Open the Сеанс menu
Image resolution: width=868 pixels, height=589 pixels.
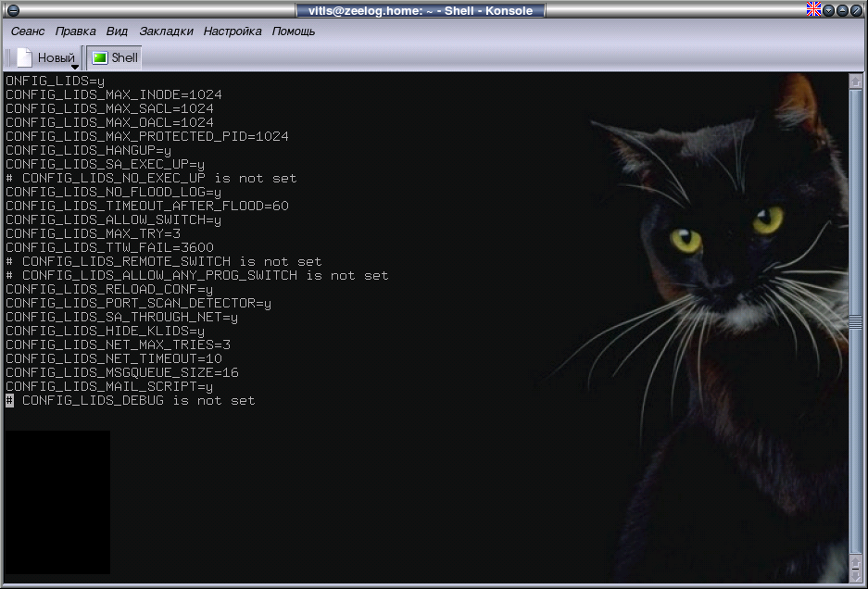(28, 31)
